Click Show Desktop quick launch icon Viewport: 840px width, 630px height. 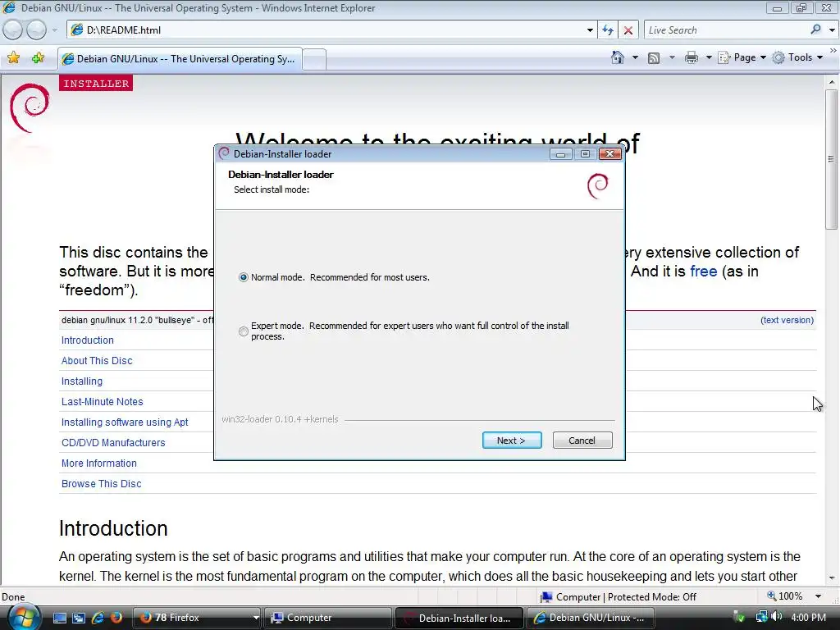click(60, 618)
